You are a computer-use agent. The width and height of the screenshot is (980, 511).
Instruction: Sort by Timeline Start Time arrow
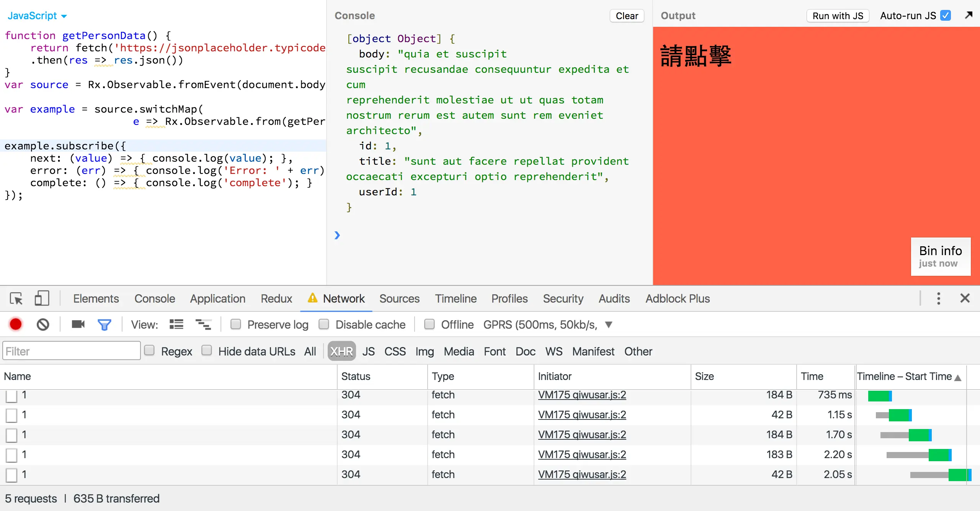point(957,377)
